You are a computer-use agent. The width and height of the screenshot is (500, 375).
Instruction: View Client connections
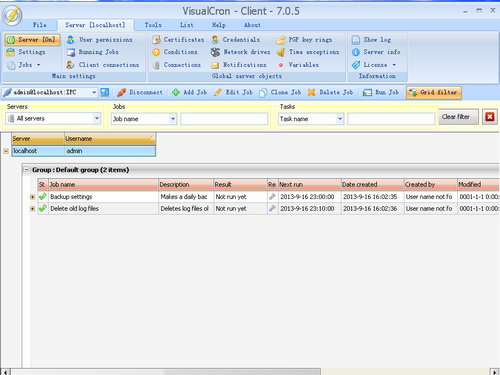(103, 65)
